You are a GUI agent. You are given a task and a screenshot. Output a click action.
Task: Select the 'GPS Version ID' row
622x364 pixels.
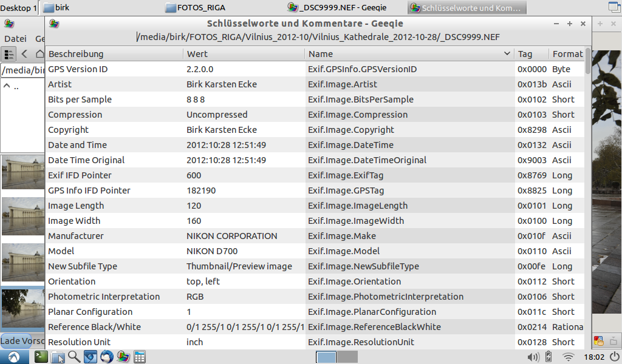315,69
